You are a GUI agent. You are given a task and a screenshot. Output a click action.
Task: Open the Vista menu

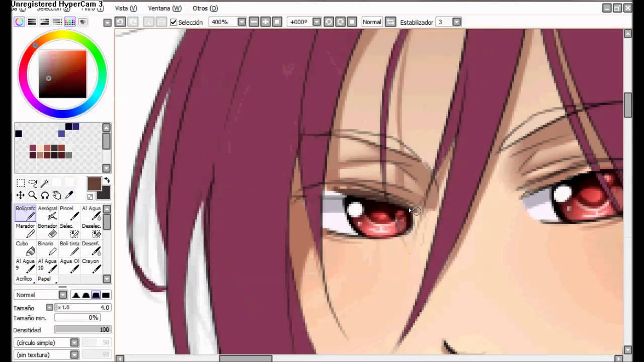[x=126, y=8]
